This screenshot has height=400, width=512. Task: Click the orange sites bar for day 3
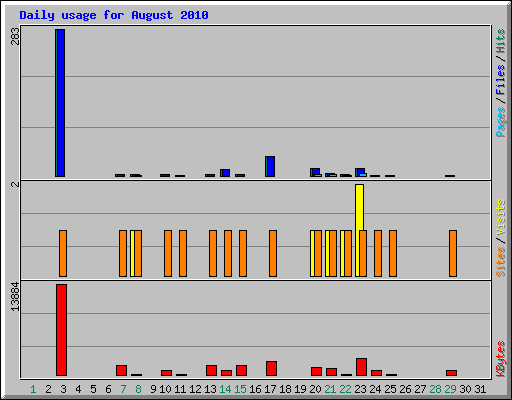63,253
